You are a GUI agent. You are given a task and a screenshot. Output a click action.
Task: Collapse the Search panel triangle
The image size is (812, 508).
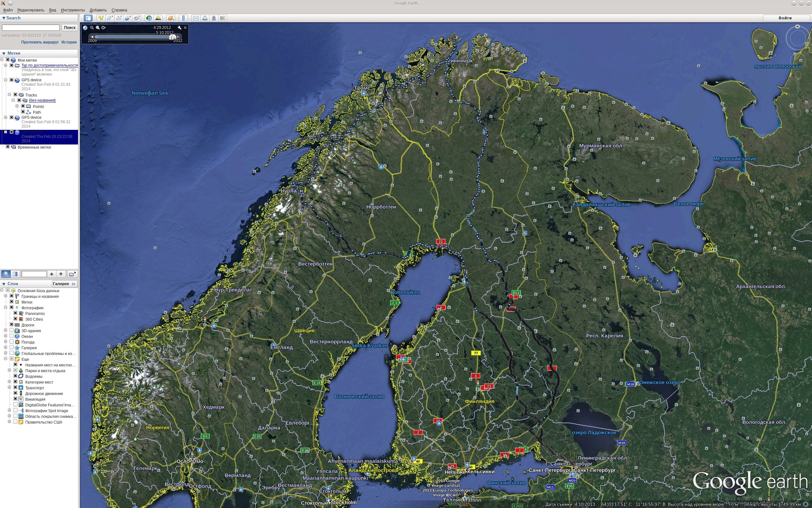[x=4, y=18]
